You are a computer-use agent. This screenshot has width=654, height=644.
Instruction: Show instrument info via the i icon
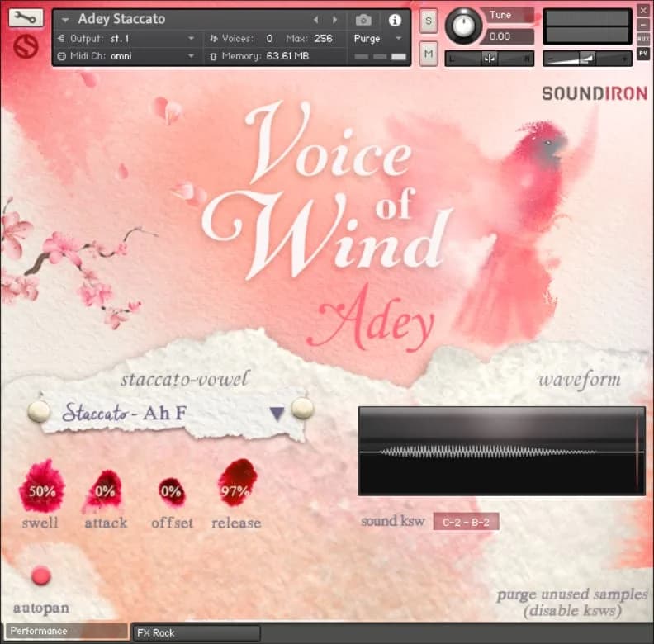click(395, 20)
